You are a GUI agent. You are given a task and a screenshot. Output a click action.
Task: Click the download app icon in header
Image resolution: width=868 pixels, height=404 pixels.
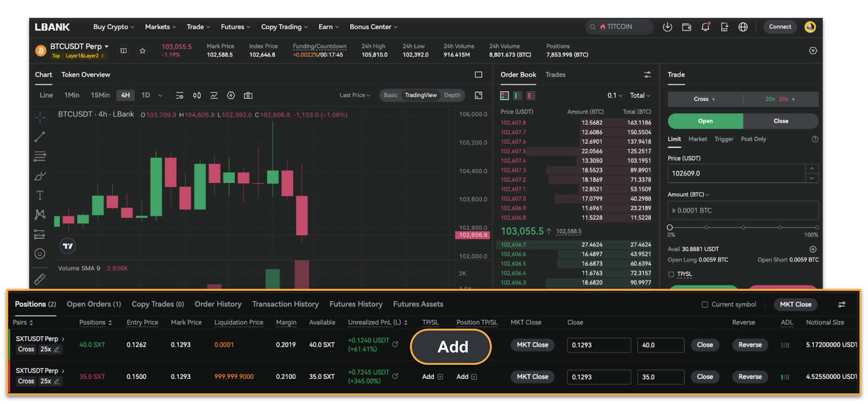[667, 27]
